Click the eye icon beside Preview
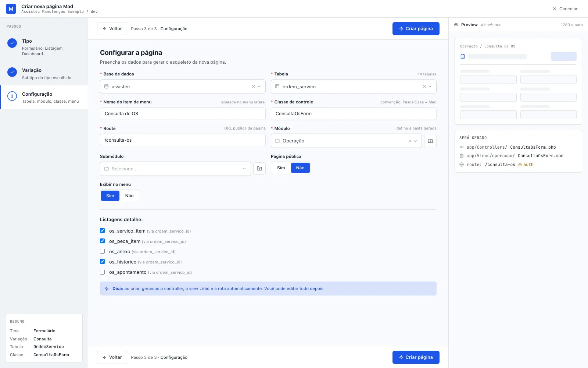Viewport: 588px width, 368px height. pos(456,25)
